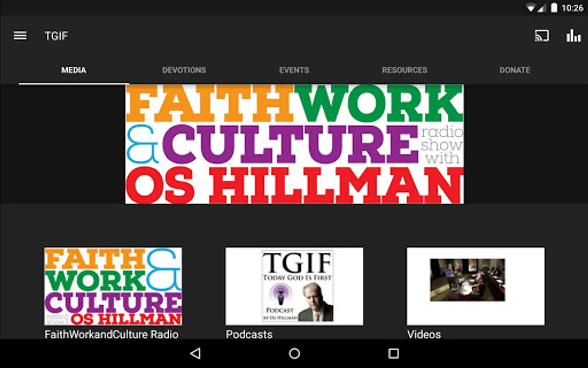The height and width of the screenshot is (368, 588).
Task: Open the FaithWorkandCulture Radio thumbnail
Action: (x=113, y=286)
